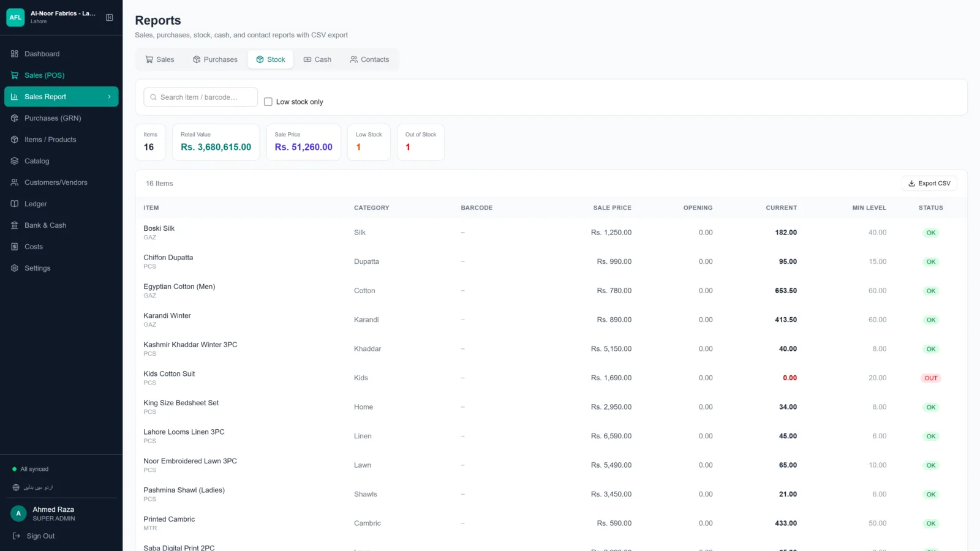Screen dimensions: 980x551
Task: Click the Low Stock summary card
Action: [x=369, y=142]
